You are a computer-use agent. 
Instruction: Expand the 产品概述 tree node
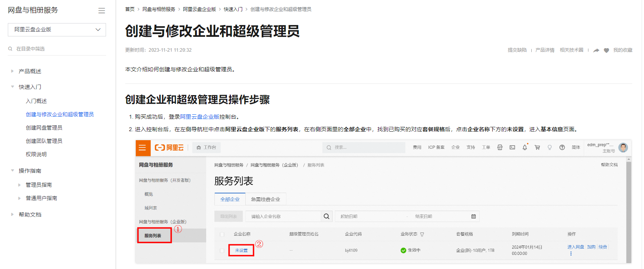[13, 71]
